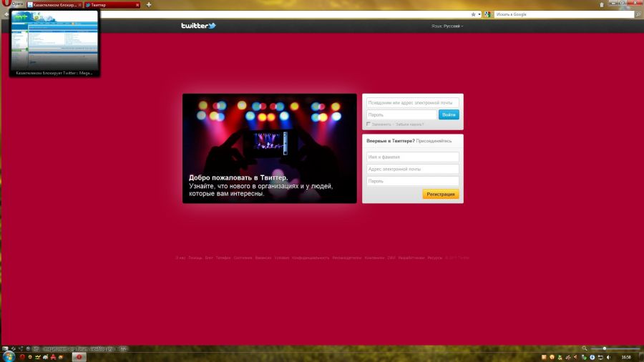Viewport: 644px width, 362px height.
Task: Click the blue Войти button
Action: point(449,114)
